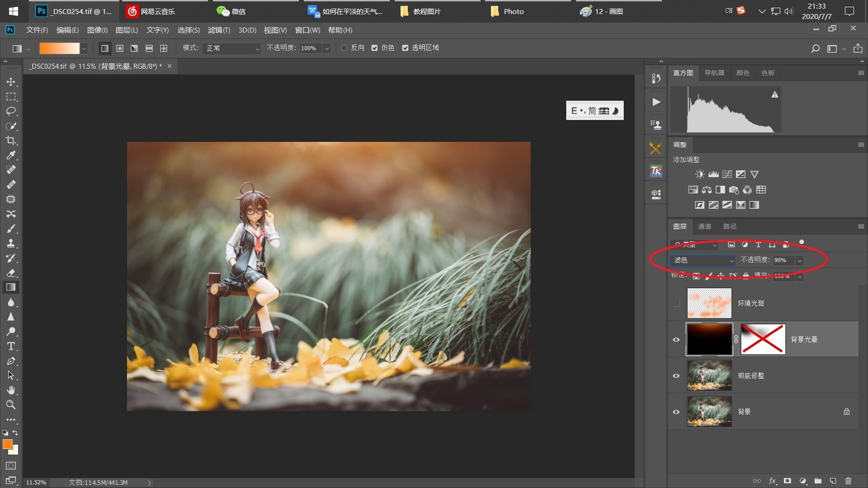Screen dimensions: 868x488
Task: Select the 背景光晕 layer mask thumbnail
Action: [763, 339]
